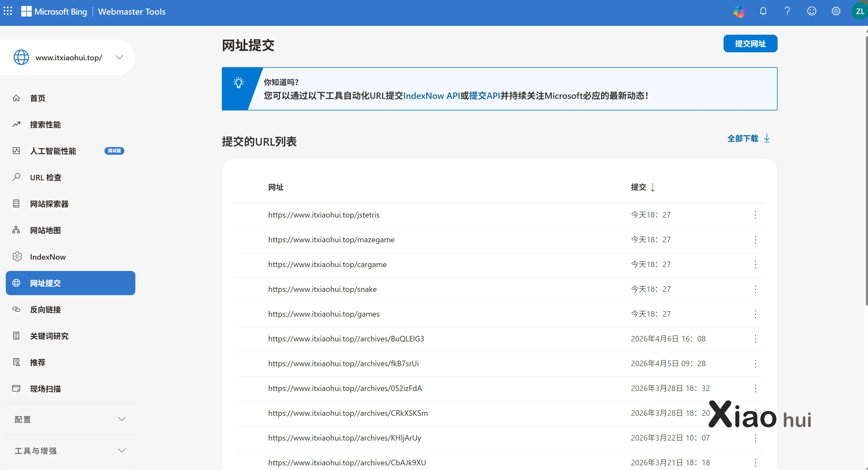This screenshot has height=470, width=868.
Task: Open the feedback smiley icon
Action: 811,11
